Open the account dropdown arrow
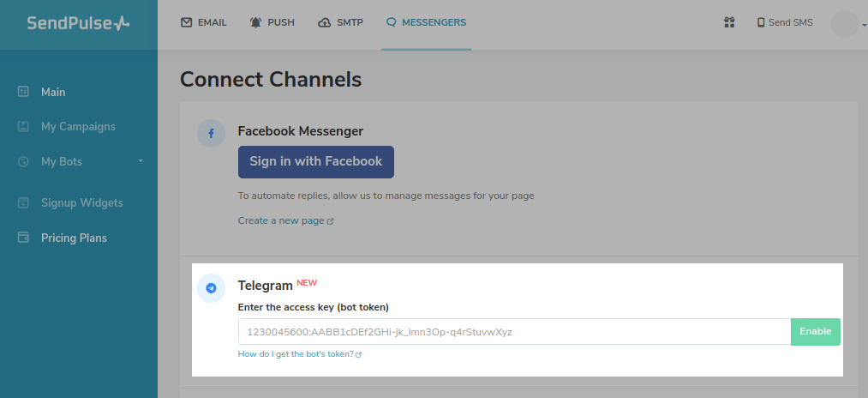868x398 pixels. 864,25
